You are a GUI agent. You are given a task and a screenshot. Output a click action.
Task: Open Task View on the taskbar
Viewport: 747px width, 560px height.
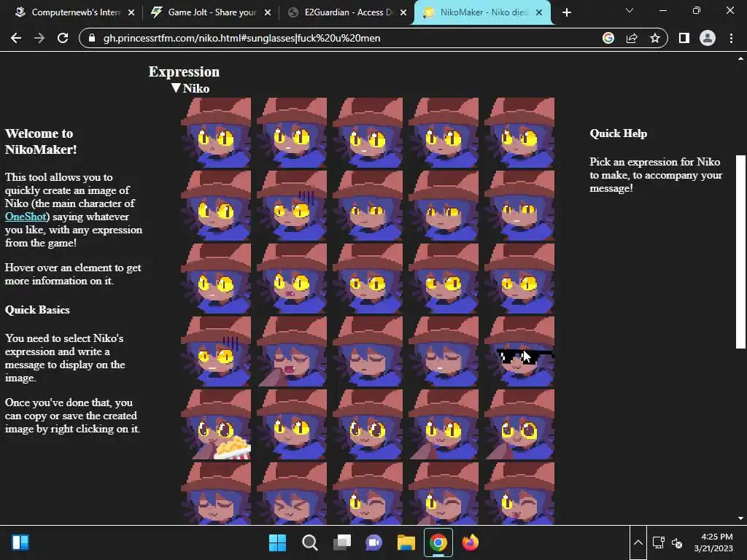(x=342, y=542)
